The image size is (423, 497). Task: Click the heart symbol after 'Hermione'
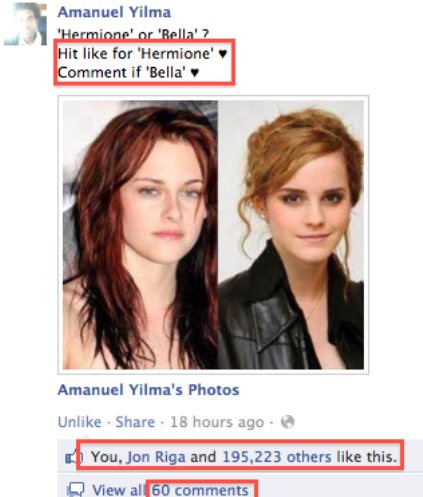tap(223, 53)
